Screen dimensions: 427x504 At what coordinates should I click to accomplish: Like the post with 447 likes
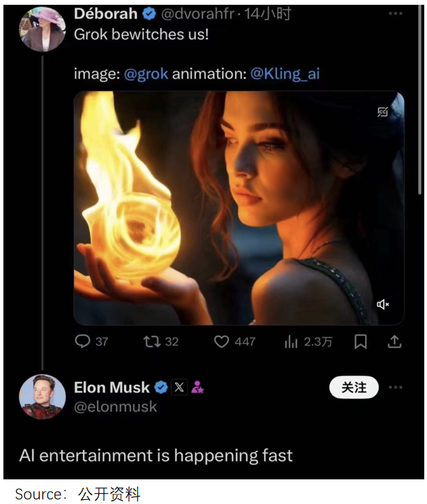(221, 341)
